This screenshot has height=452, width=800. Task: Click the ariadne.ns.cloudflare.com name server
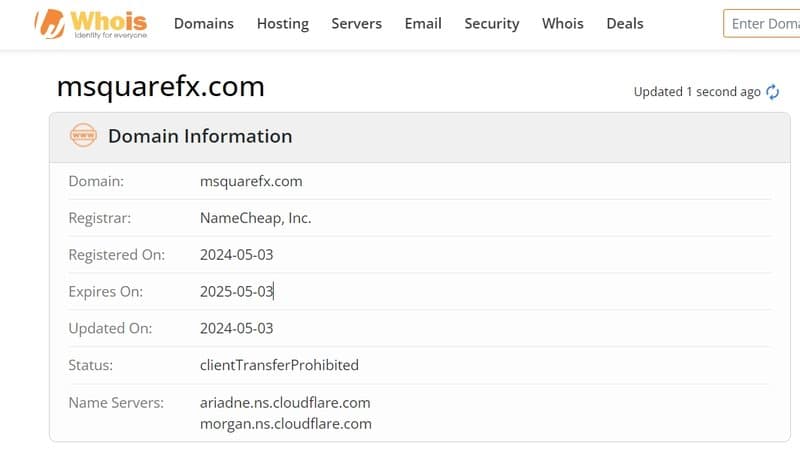285,403
